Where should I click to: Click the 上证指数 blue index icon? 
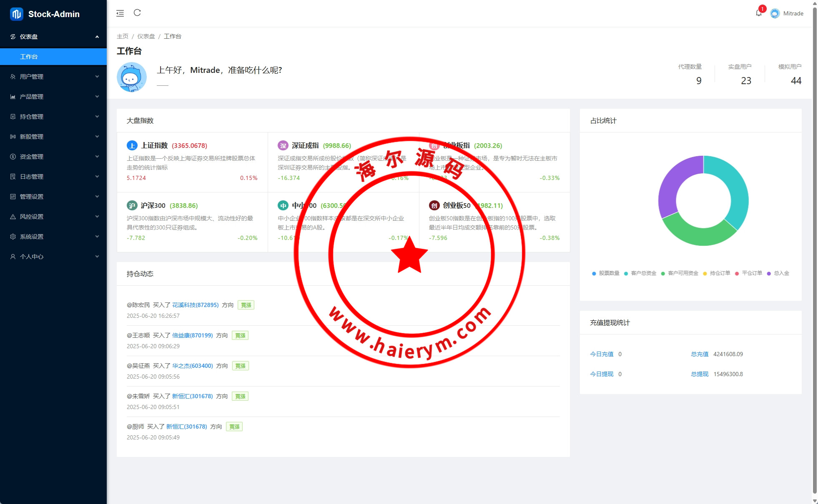(132, 145)
